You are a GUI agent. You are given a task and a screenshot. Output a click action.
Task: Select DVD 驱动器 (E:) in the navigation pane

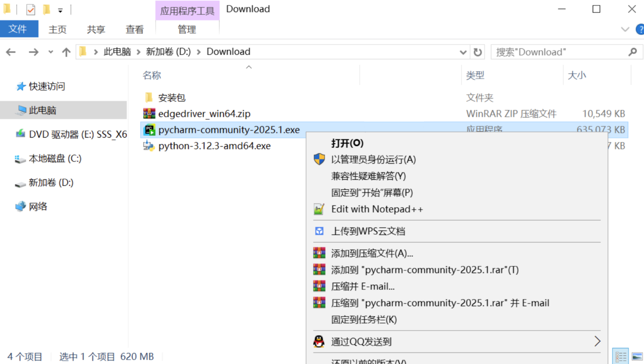click(71, 135)
